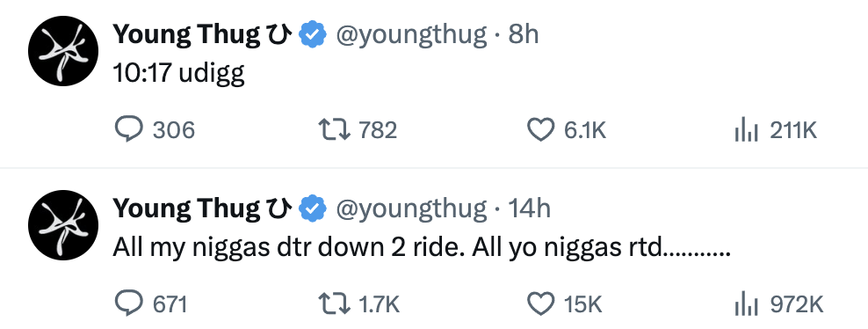Tap the heart showing 15K likes
The image size is (868, 329).
point(539,304)
